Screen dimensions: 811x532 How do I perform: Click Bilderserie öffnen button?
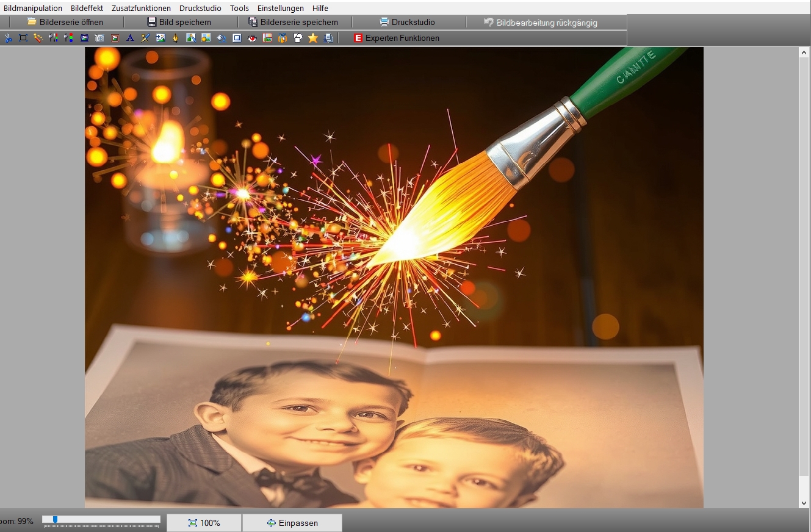[x=65, y=22]
